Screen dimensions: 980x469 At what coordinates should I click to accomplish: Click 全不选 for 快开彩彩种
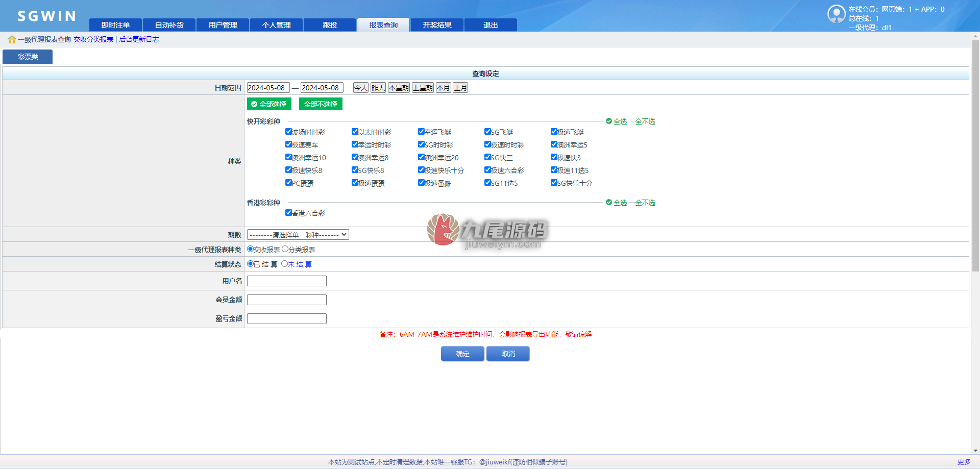pyautogui.click(x=645, y=121)
